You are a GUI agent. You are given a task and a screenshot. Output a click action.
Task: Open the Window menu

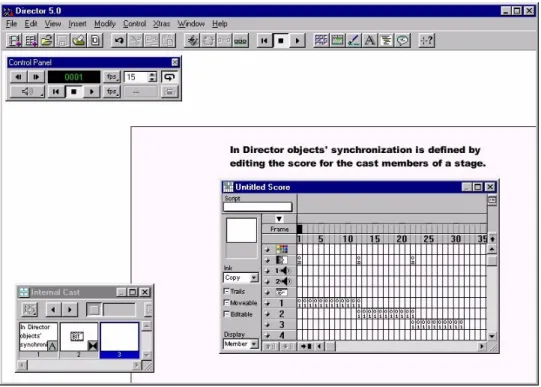coord(191,24)
